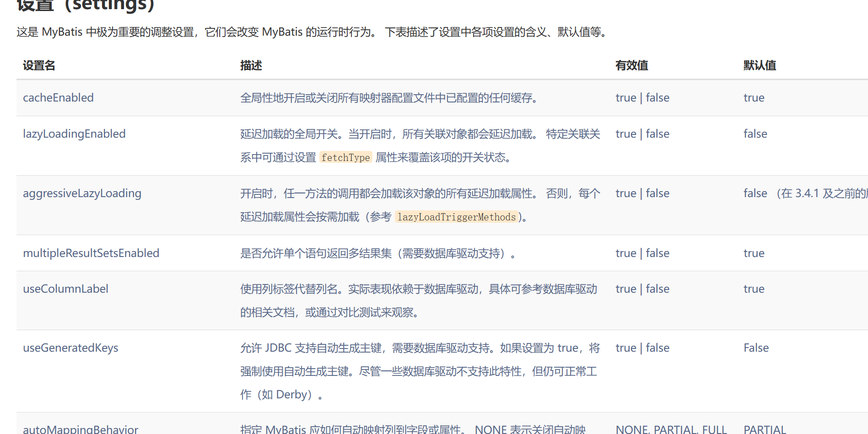Viewport: 868px width, 434px height.
Task: Click the 默认值 column header
Action: (x=760, y=65)
